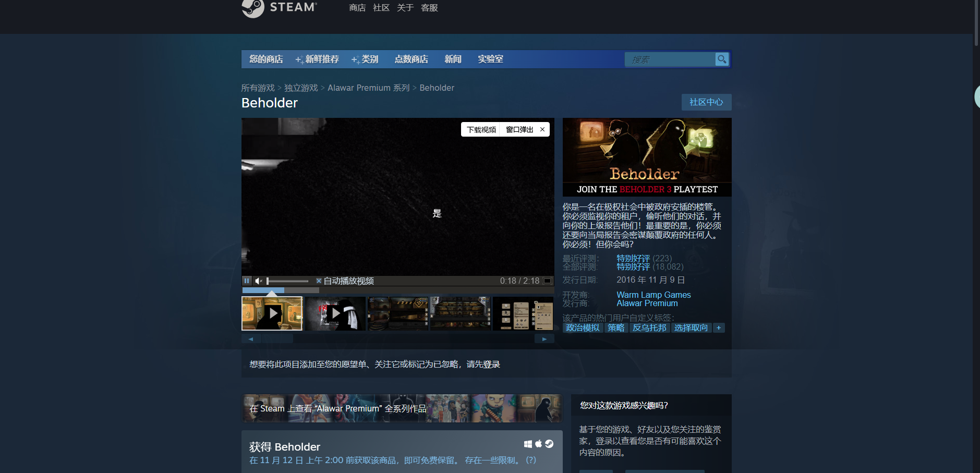
Task: Open the 您的商店 menu
Action: tap(266, 59)
